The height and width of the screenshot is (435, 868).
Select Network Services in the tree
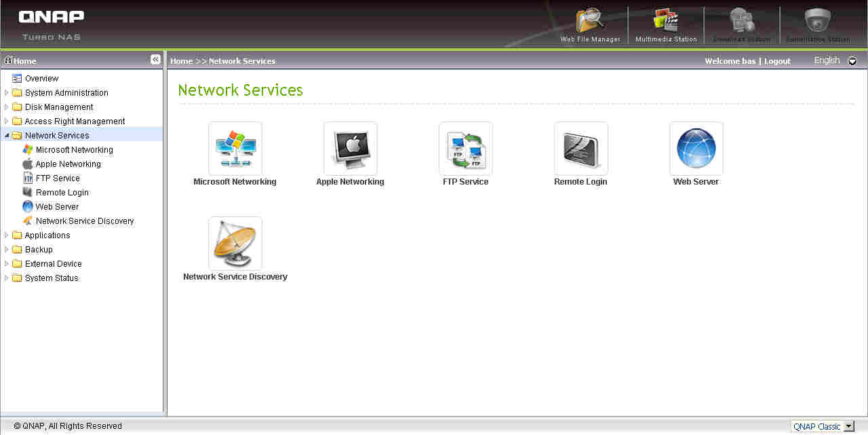point(57,135)
